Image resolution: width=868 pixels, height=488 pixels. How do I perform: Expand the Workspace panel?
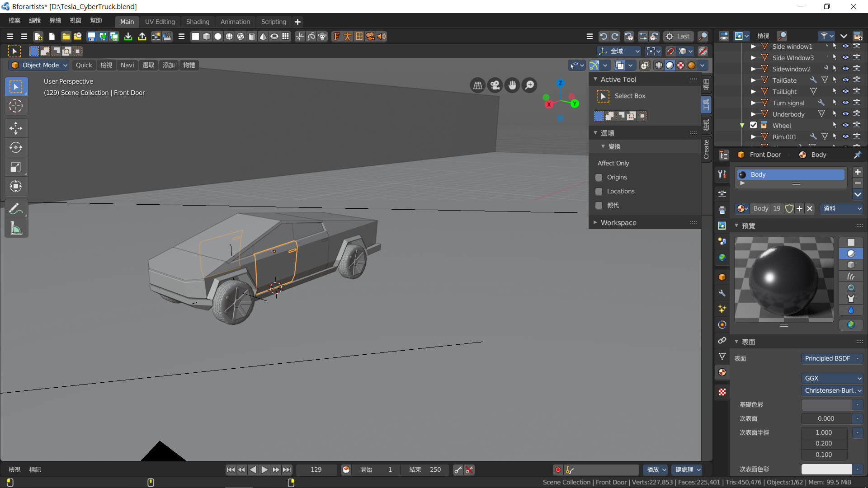tap(595, 222)
